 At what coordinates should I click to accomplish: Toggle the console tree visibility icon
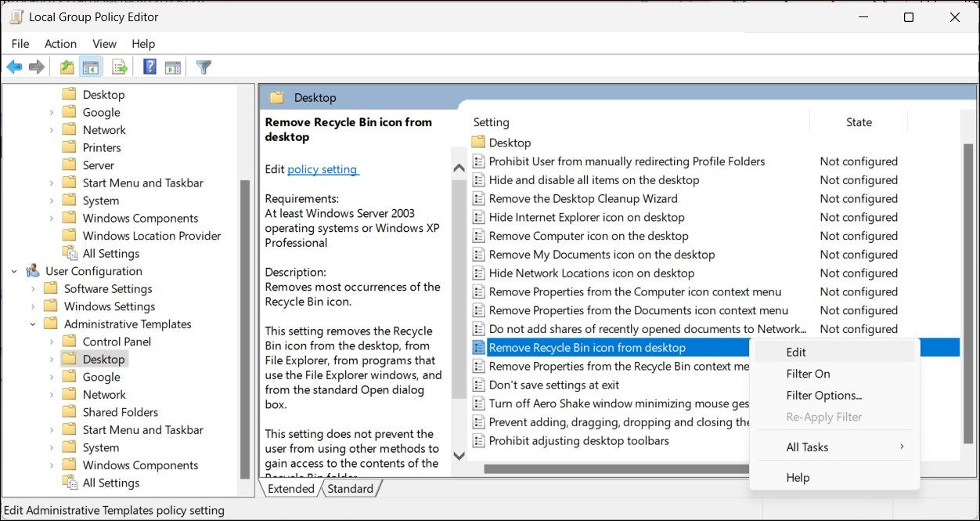pyautogui.click(x=91, y=67)
